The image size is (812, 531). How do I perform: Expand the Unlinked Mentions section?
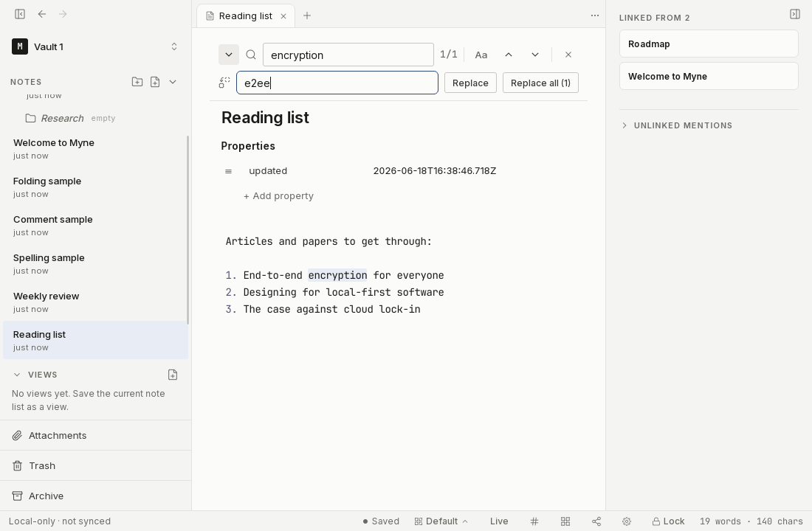(x=678, y=125)
